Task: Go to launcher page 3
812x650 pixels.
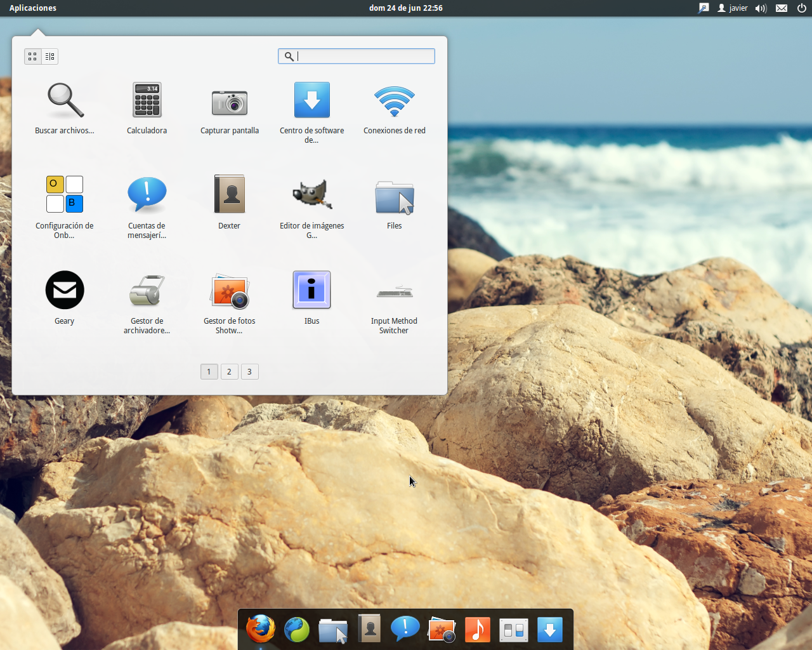Action: click(249, 371)
